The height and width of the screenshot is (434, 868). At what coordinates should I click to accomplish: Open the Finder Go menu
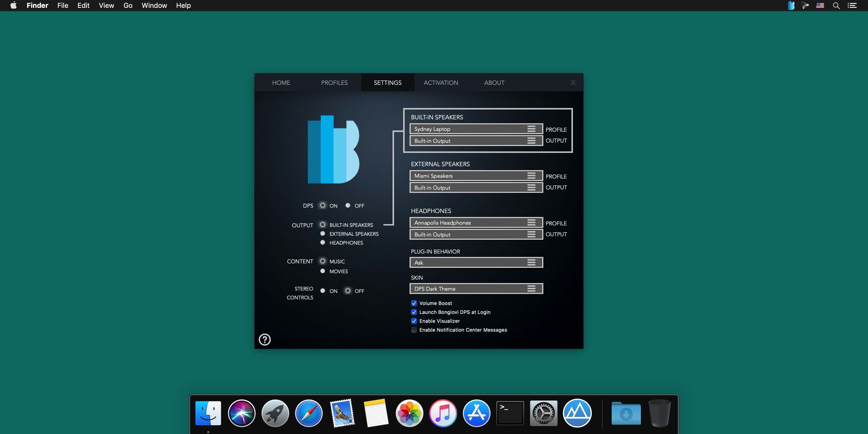tap(128, 5)
